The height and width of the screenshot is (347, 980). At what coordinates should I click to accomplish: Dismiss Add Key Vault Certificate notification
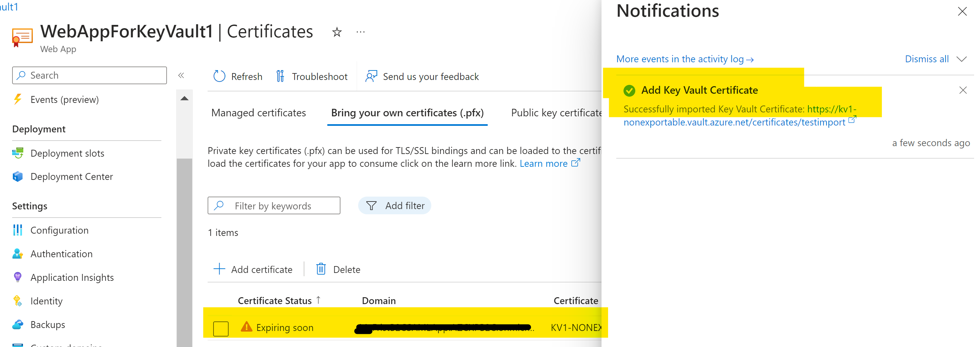coord(963,90)
